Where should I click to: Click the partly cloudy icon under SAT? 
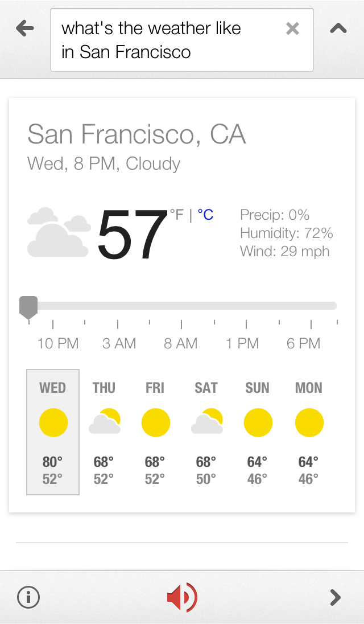[x=206, y=422]
